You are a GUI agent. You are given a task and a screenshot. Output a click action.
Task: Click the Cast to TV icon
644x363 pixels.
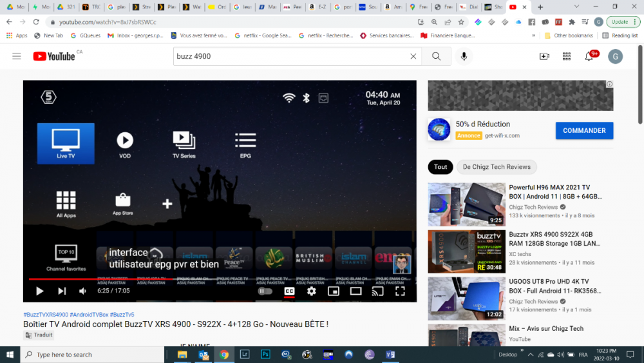point(378,291)
